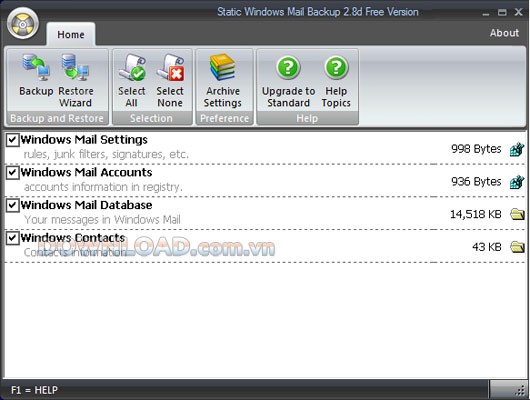Viewport: 530px width, 400px height.
Task: Maximize the Mail Backup window
Action: (502, 13)
